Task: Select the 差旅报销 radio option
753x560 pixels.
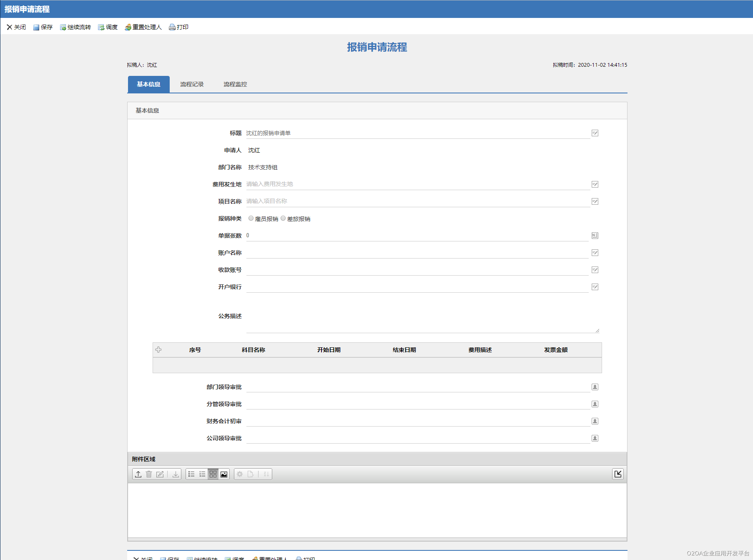Action: click(283, 218)
